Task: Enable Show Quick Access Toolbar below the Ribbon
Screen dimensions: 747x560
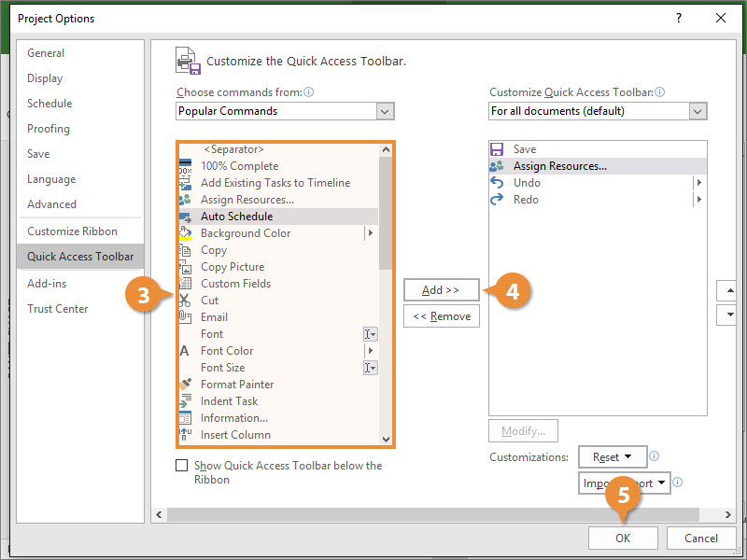Action: pos(181,466)
